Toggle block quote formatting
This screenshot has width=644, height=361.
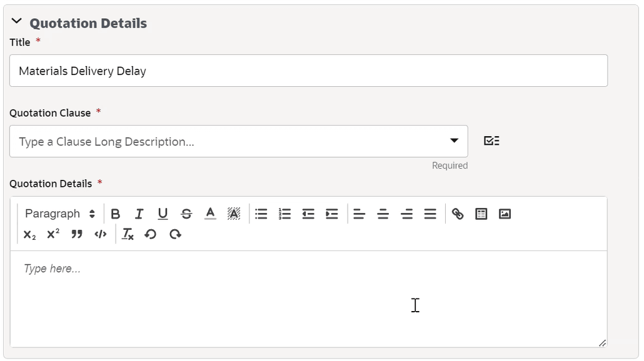(77, 234)
